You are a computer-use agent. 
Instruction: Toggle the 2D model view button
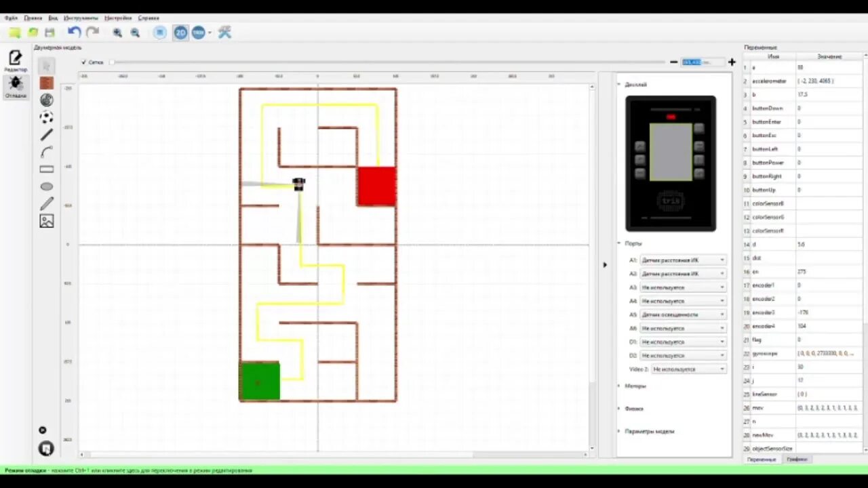pyautogui.click(x=180, y=33)
